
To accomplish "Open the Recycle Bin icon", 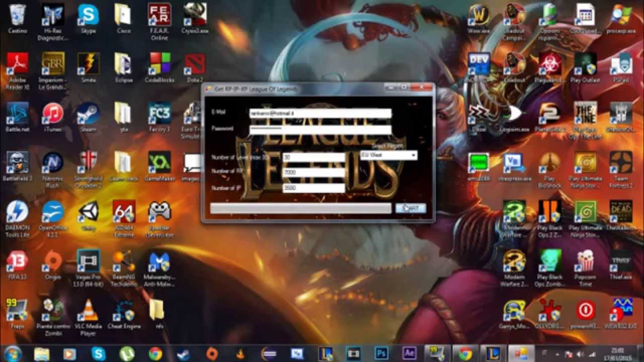I will (18, 19).
